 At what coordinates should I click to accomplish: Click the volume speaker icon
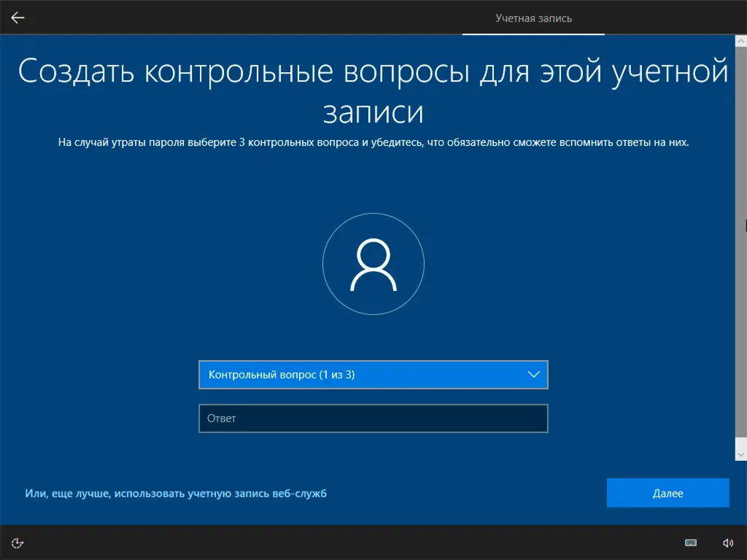728,542
